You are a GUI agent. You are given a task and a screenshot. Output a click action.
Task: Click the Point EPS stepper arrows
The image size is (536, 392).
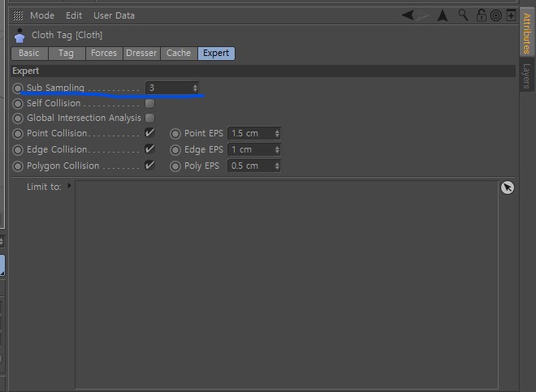tap(277, 133)
